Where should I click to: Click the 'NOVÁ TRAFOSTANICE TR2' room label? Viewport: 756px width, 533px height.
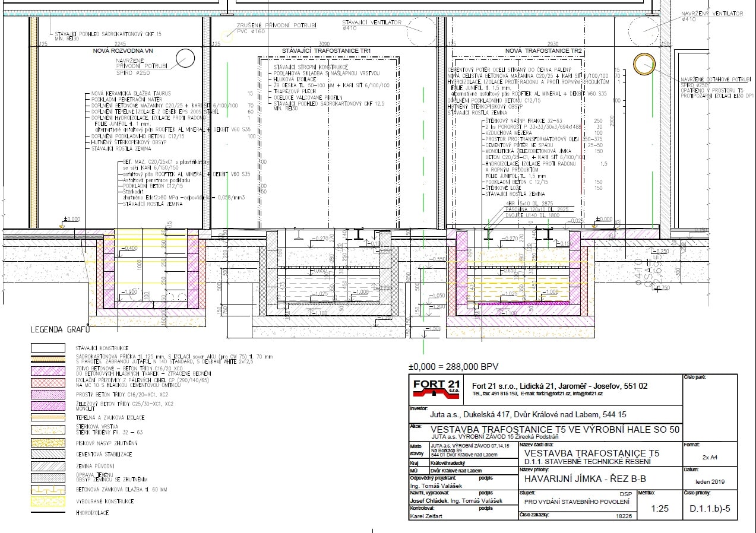coord(543,52)
